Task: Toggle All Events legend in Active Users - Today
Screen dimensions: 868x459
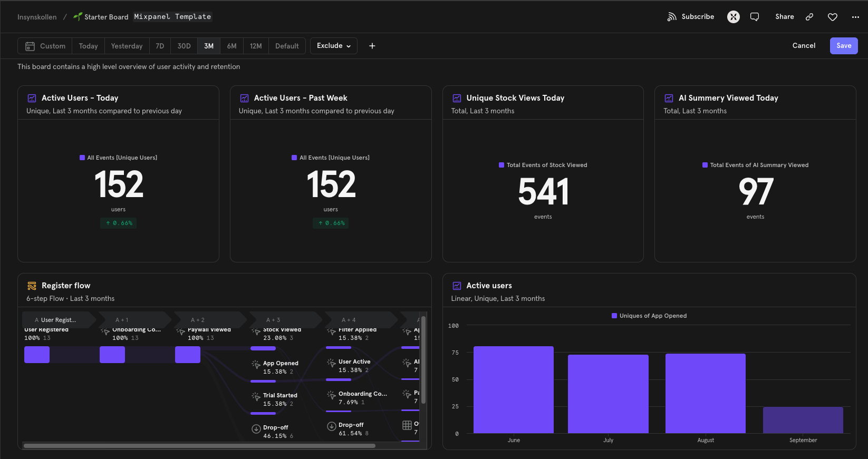Action: 118,158
